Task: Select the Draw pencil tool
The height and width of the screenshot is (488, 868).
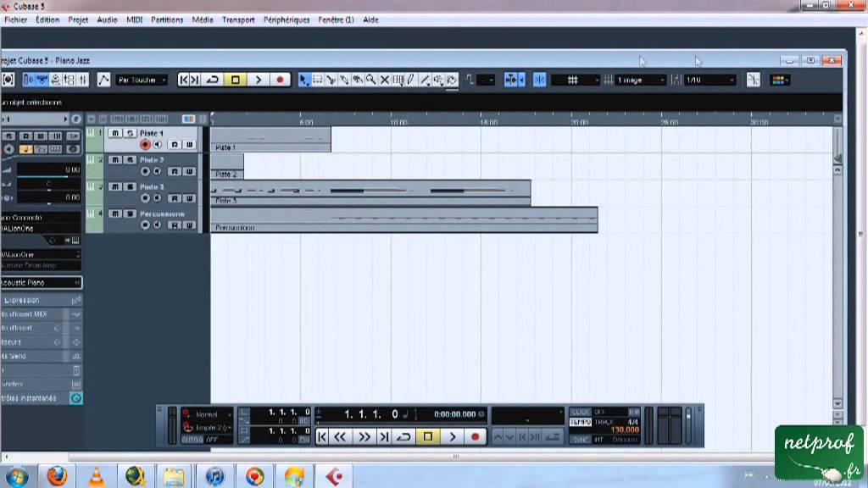Action: coord(411,80)
